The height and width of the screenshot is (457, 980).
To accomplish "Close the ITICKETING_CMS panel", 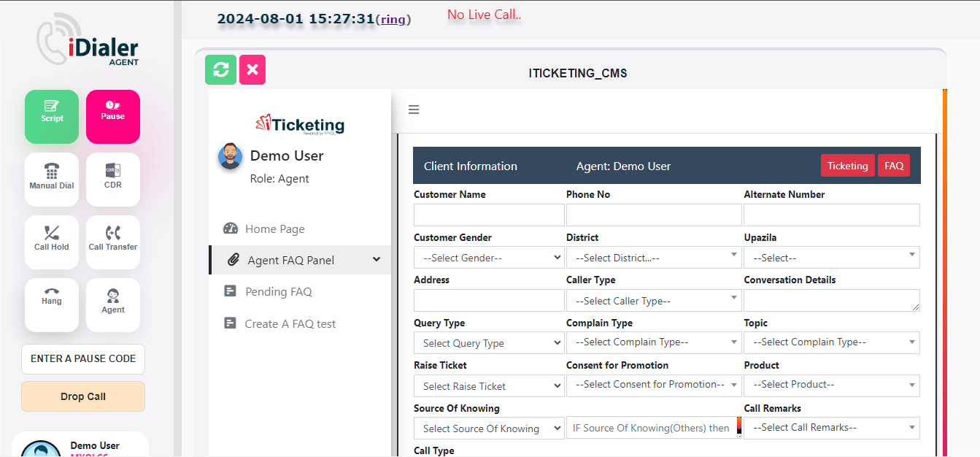I will pyautogui.click(x=252, y=70).
